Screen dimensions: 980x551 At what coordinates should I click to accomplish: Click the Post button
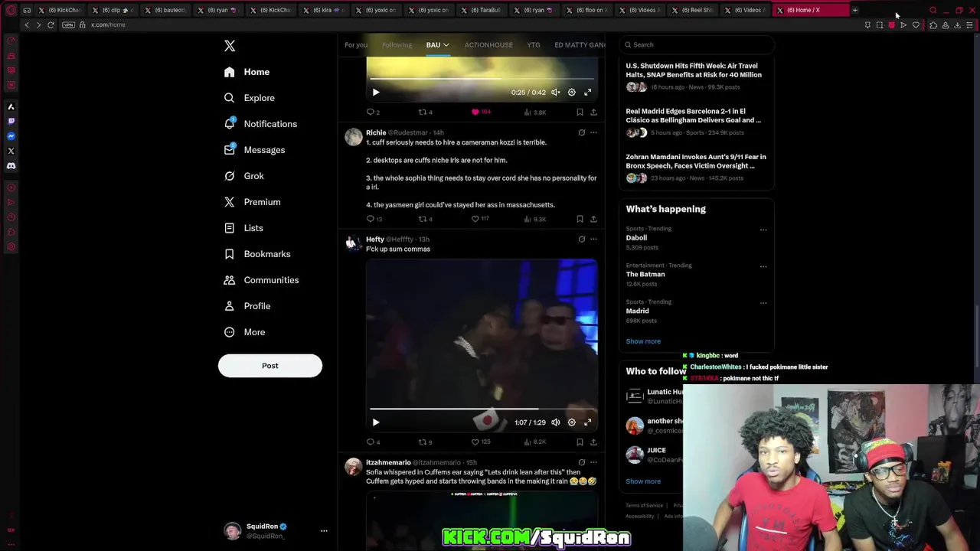270,366
